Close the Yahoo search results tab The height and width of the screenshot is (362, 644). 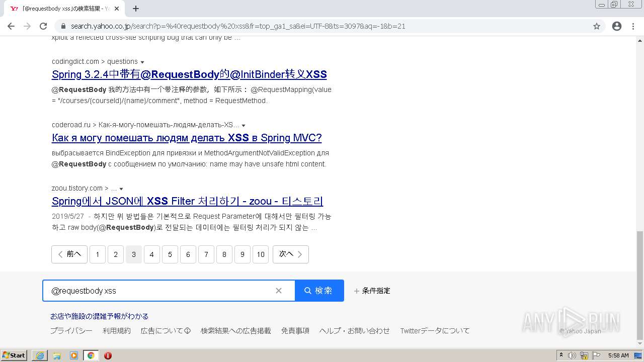coord(117,9)
